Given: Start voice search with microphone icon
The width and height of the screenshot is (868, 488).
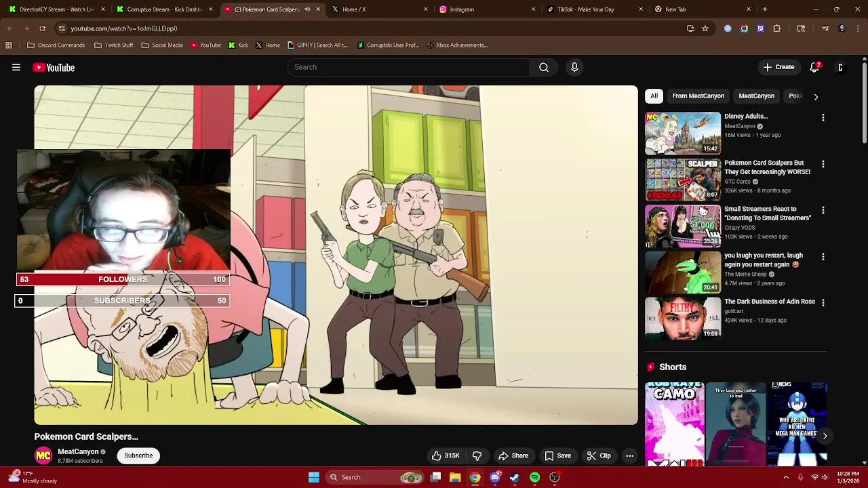Looking at the screenshot, I should coord(574,67).
